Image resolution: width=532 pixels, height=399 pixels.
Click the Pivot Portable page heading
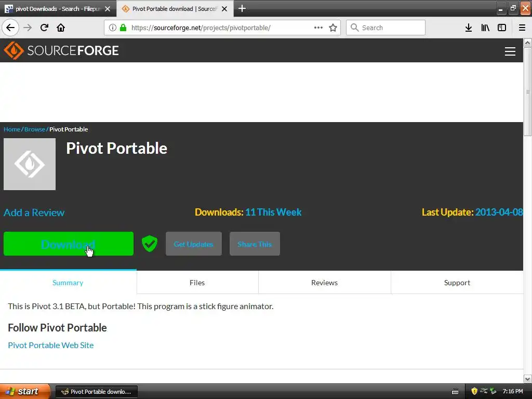117,148
